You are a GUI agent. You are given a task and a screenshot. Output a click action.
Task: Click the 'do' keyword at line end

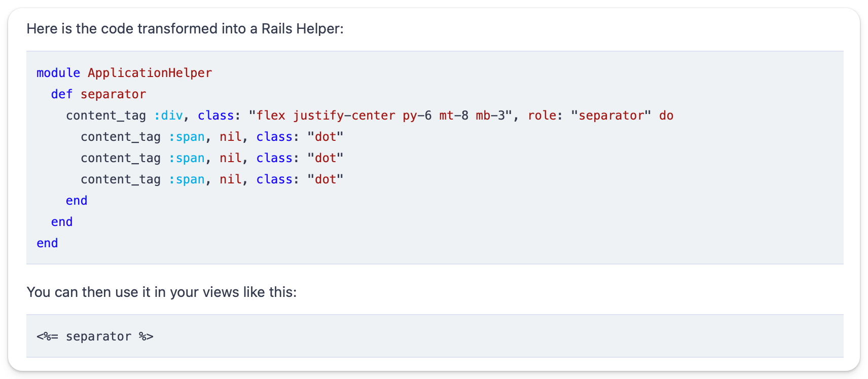[666, 116]
